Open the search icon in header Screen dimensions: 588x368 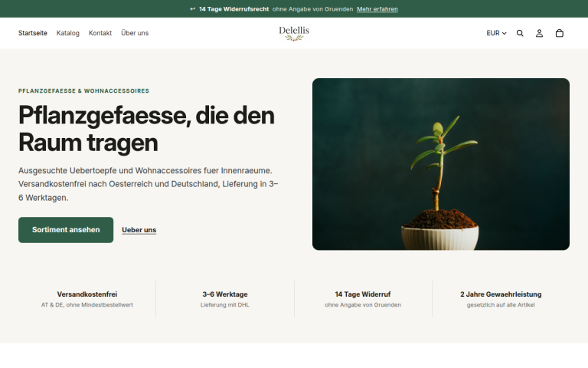(520, 33)
